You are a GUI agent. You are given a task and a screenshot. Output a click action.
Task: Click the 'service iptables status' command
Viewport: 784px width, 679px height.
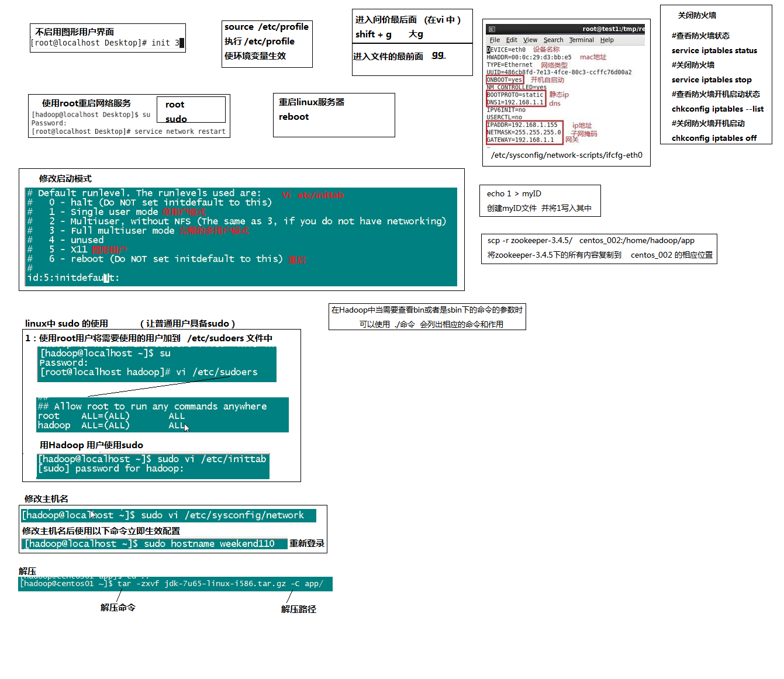[714, 51]
